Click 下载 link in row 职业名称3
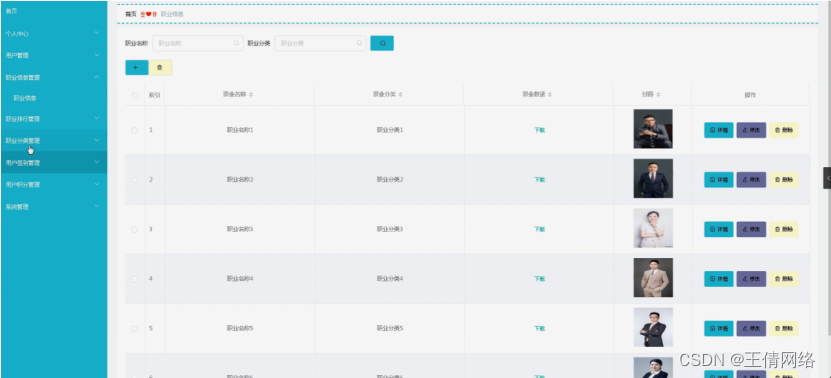This screenshot has height=378, width=831. [x=540, y=229]
